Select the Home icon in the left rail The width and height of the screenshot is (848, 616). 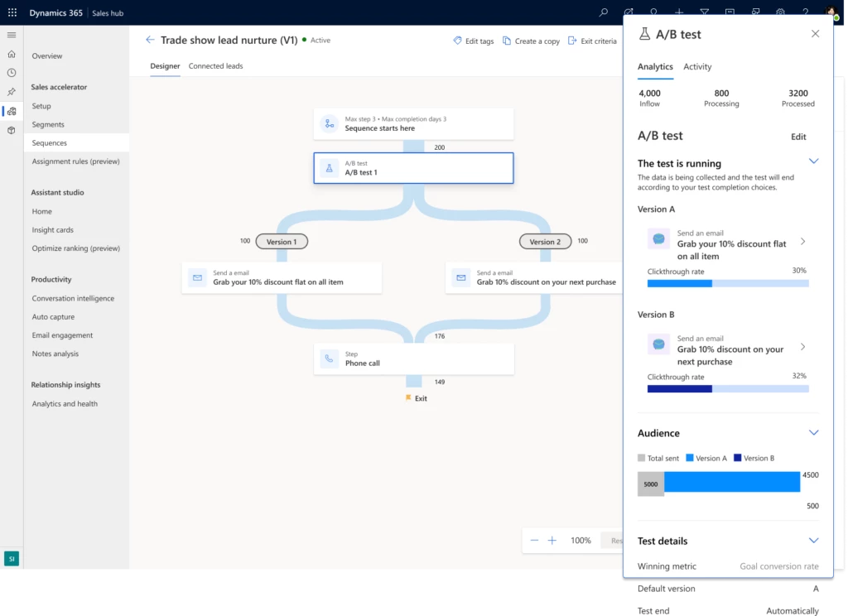pyautogui.click(x=11, y=53)
